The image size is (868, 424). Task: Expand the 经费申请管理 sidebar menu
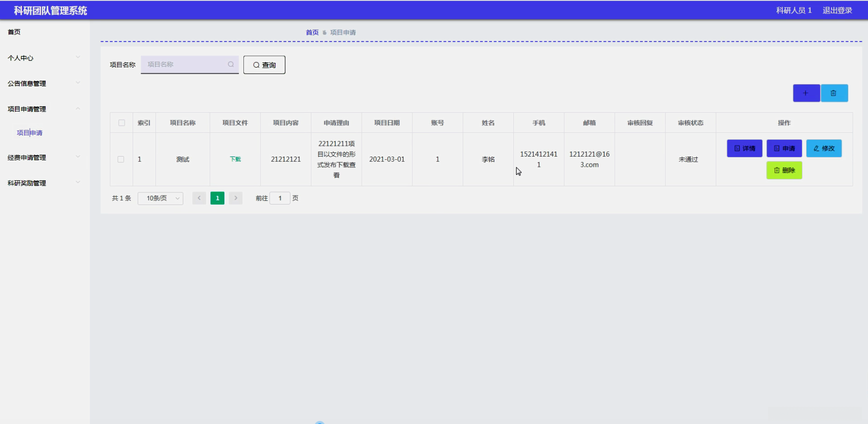click(x=45, y=157)
